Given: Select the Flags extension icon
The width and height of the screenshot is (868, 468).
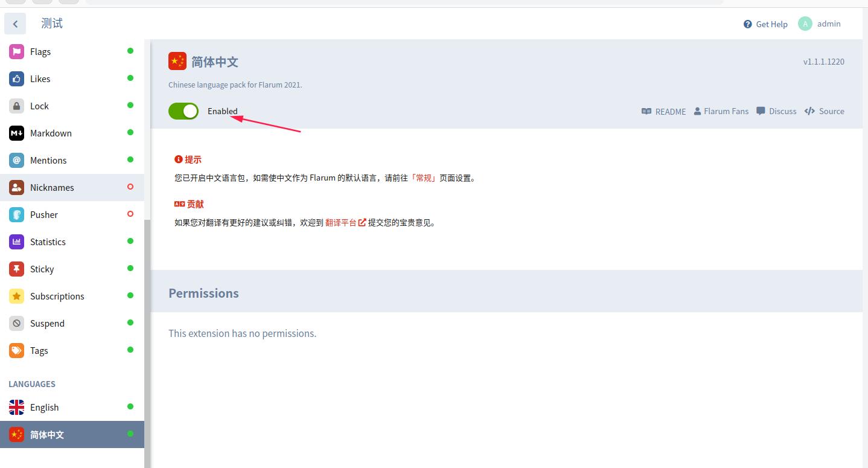Looking at the screenshot, I should [x=16, y=51].
